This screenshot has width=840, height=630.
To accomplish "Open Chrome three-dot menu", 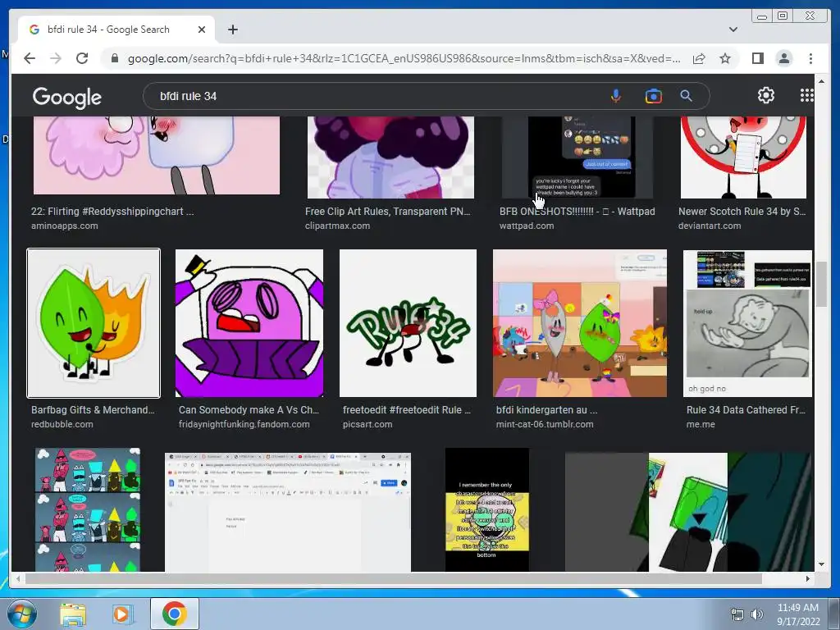I will tap(810, 58).
